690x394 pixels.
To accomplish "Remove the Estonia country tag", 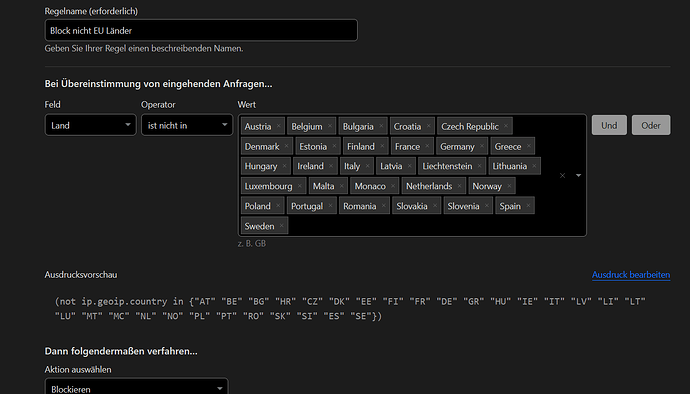I will (334, 146).
